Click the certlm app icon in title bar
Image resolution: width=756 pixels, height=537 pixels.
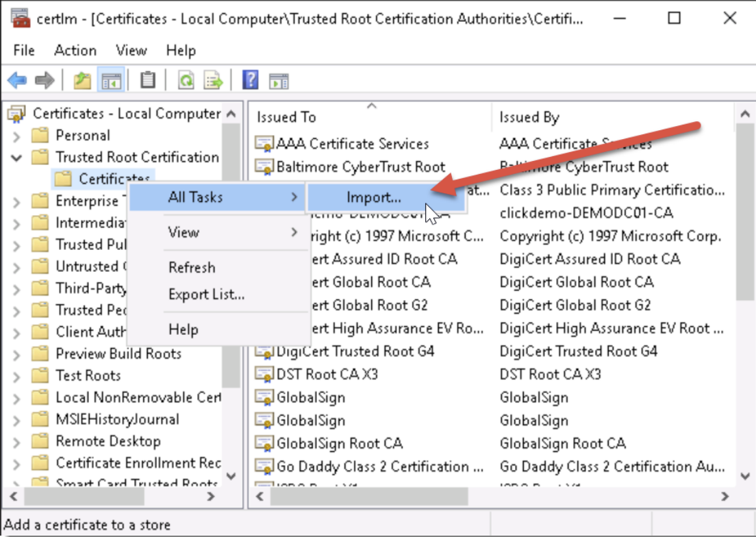tap(21, 18)
